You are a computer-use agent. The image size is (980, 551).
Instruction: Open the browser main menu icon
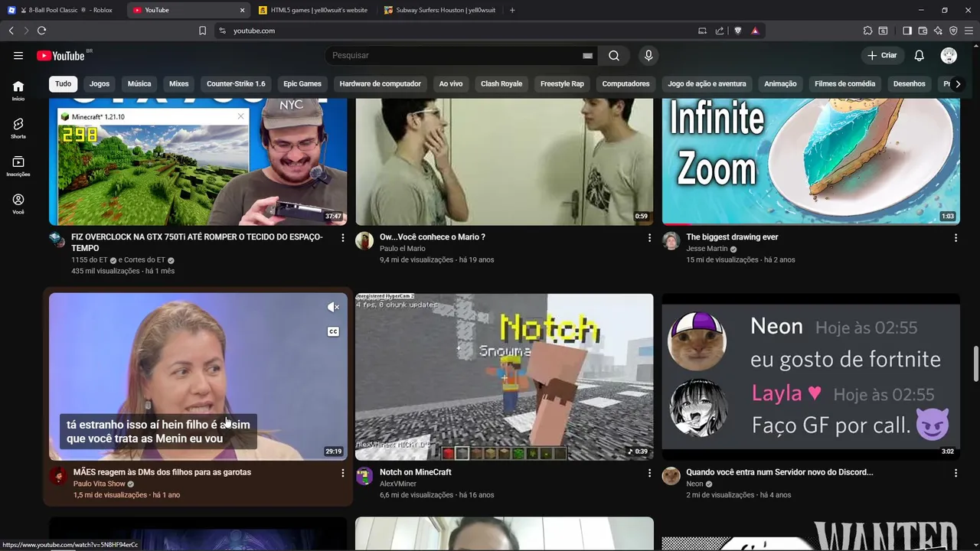coord(969,31)
